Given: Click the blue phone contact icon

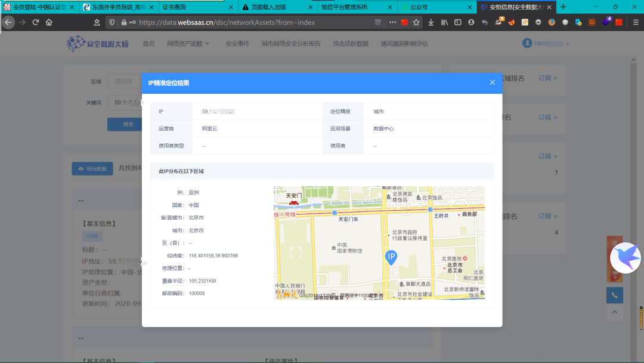Looking at the screenshot, I should click(x=614, y=295).
